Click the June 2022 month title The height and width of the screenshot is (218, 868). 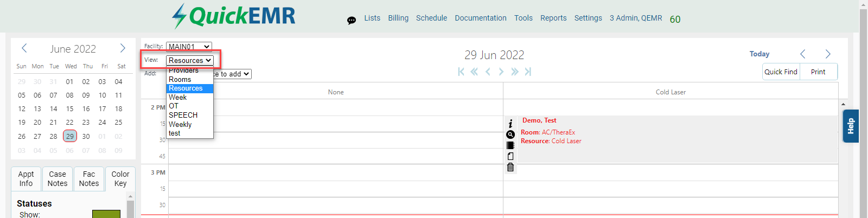click(73, 49)
